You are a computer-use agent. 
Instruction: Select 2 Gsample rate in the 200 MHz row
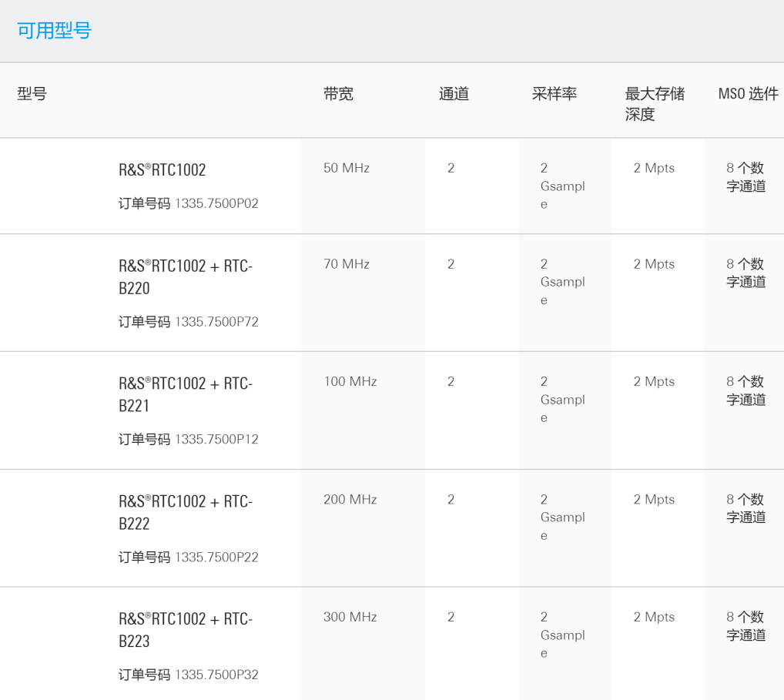click(562, 517)
